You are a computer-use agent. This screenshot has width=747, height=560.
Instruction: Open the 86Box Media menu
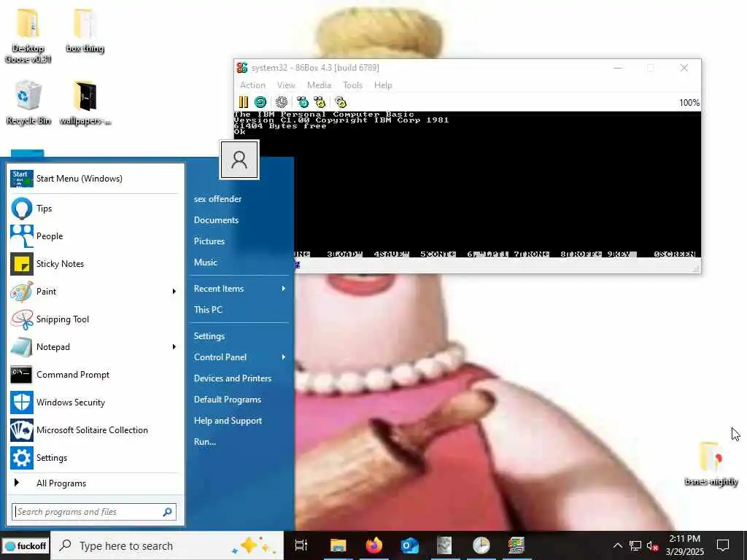point(320,85)
